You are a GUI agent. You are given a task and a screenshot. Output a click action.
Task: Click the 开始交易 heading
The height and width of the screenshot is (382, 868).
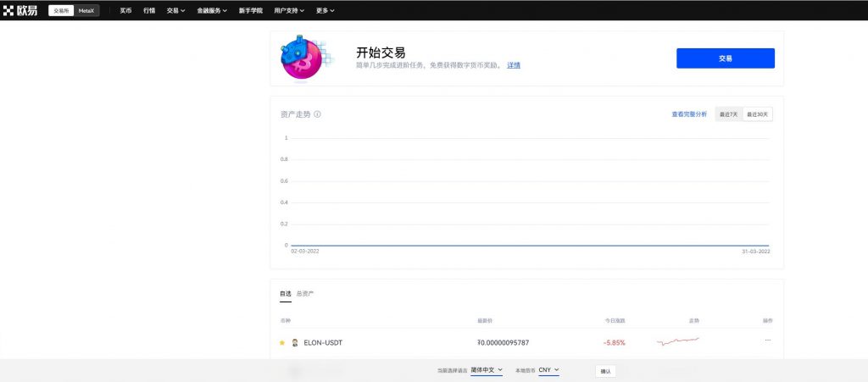click(x=381, y=53)
